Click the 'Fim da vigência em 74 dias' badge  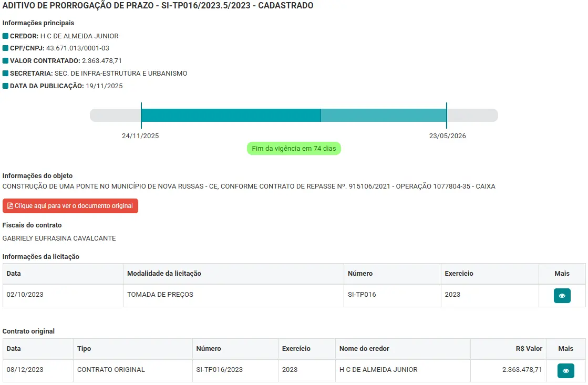point(294,149)
